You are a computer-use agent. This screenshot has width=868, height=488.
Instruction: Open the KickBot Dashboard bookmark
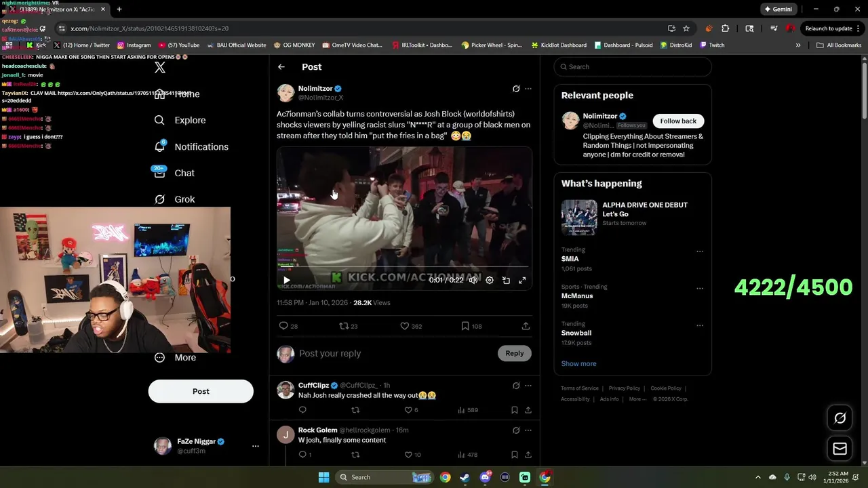[558, 45]
